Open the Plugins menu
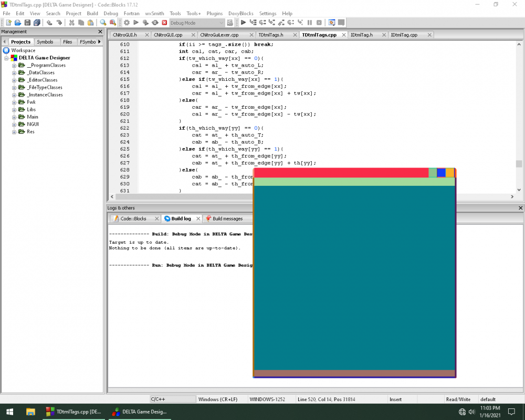This screenshot has width=525, height=420. [x=214, y=13]
